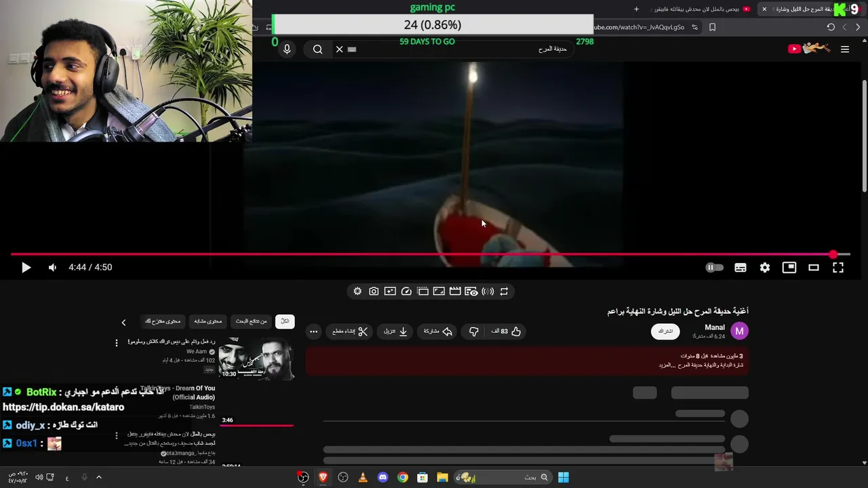Open Discord from the taskbar
Image resolution: width=868 pixels, height=488 pixels.
point(382,477)
